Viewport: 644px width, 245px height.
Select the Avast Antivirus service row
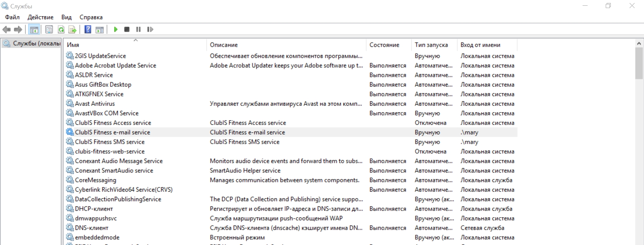291,104
